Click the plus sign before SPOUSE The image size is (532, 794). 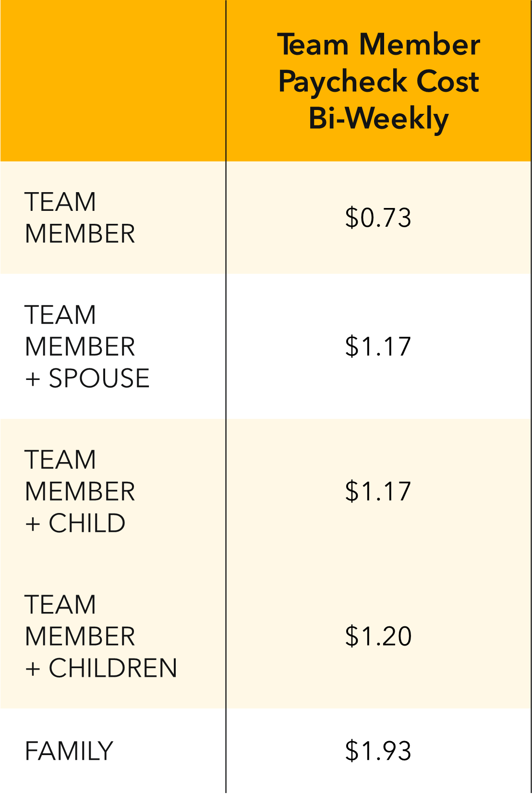pyautogui.click(x=33, y=379)
